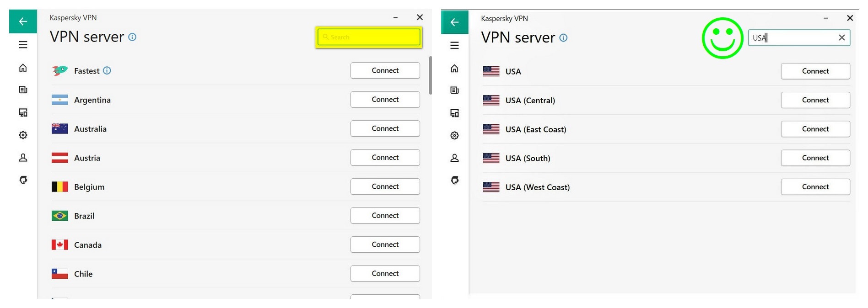
Task: Open hamburger menu in right window
Action: [454, 45]
